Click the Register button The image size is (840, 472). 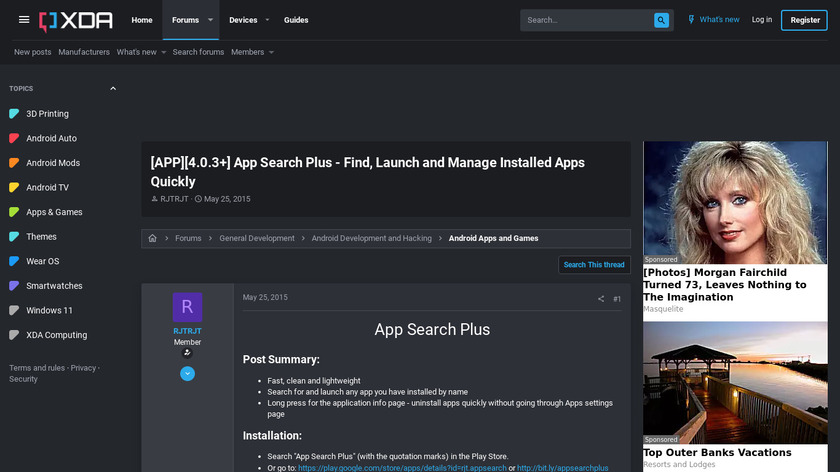point(805,20)
